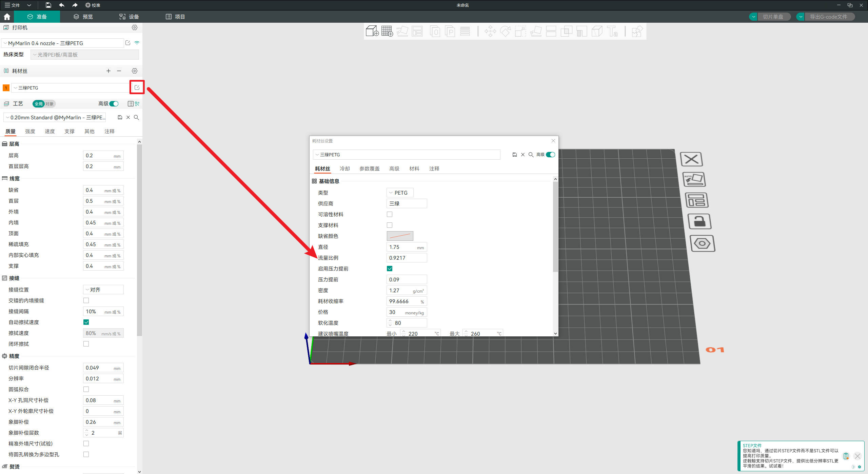
Task: Switch the process scope to 对象
Action: click(x=50, y=104)
